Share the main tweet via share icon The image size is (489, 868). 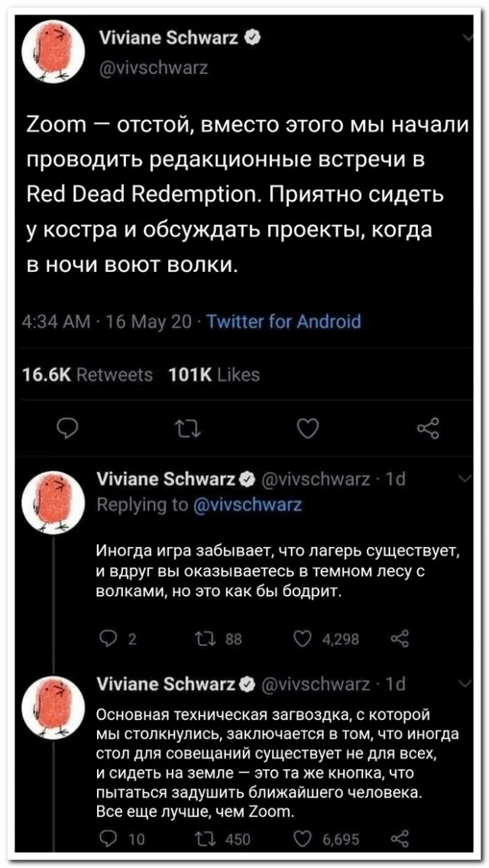[x=429, y=432]
